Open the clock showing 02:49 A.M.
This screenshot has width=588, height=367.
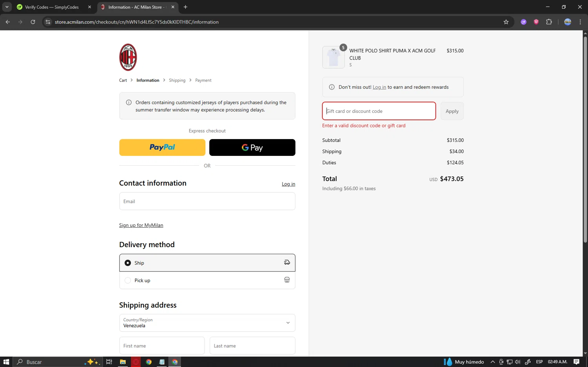click(557, 362)
